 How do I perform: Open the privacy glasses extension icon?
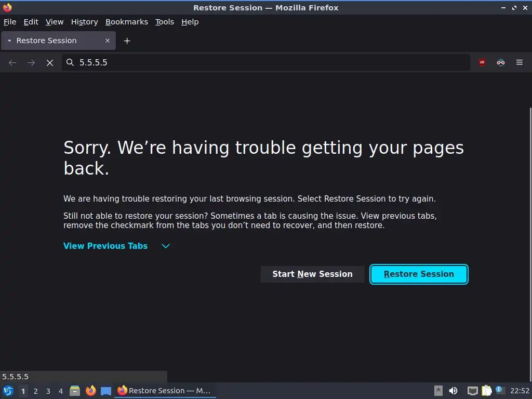tap(500, 62)
